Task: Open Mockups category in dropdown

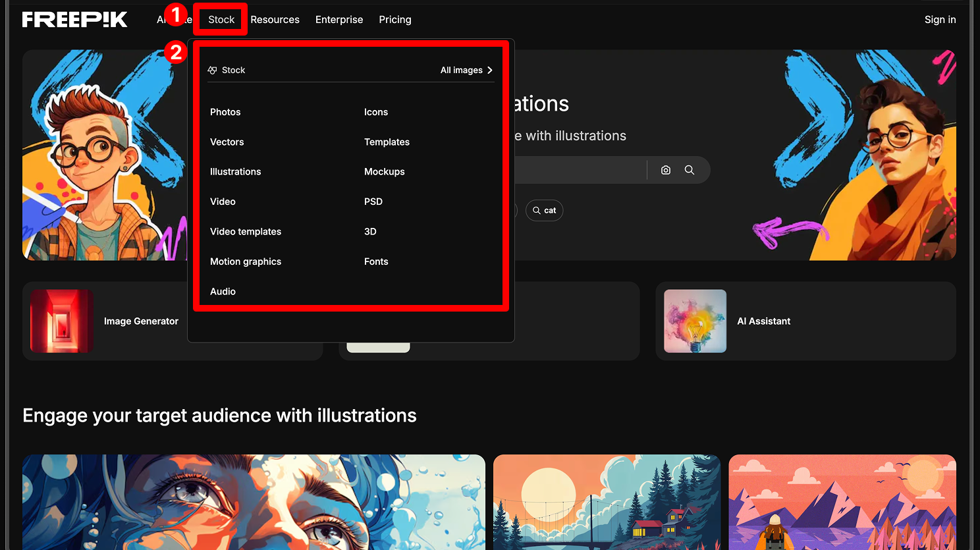Action: click(x=385, y=171)
